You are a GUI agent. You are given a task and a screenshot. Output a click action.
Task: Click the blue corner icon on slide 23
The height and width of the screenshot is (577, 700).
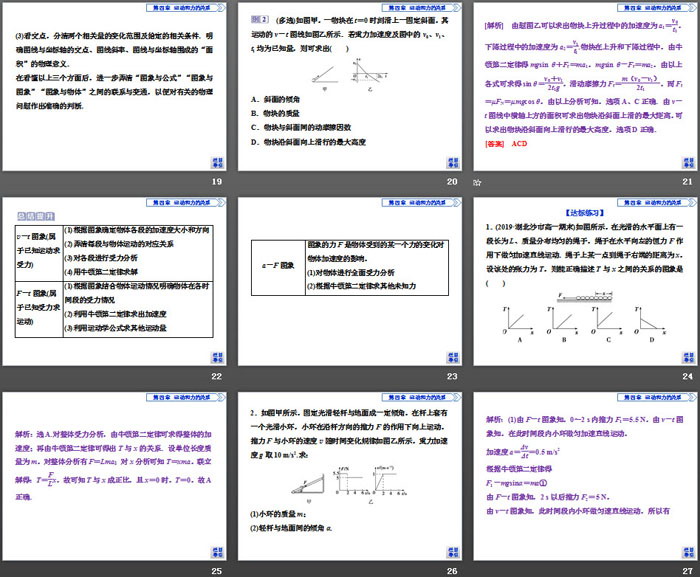453,357
